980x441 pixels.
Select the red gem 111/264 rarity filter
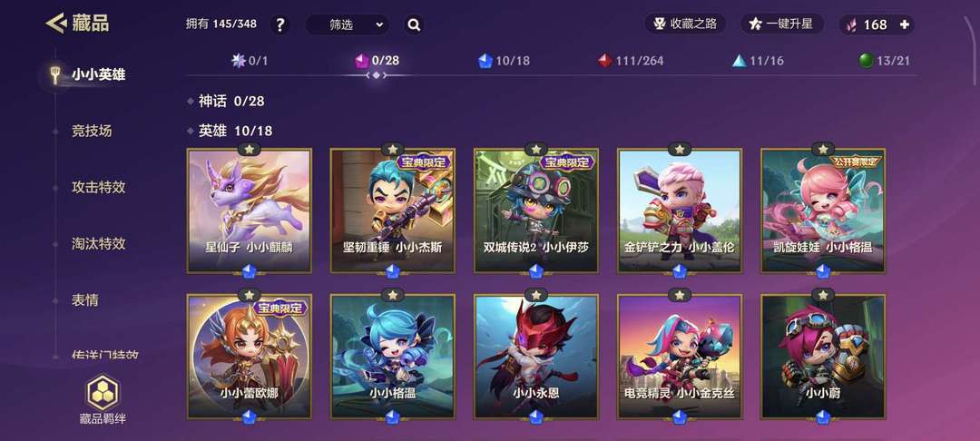coord(631,61)
